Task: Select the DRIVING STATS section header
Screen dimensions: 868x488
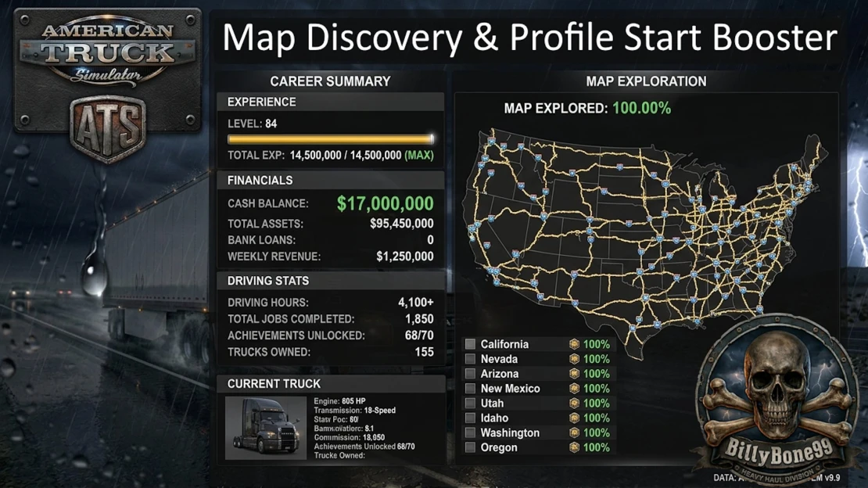Action: coord(331,281)
